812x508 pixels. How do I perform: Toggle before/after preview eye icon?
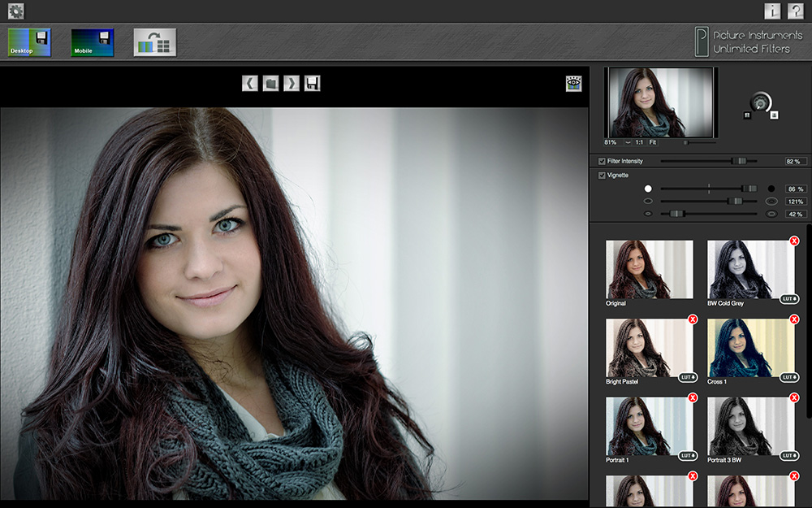[574, 83]
